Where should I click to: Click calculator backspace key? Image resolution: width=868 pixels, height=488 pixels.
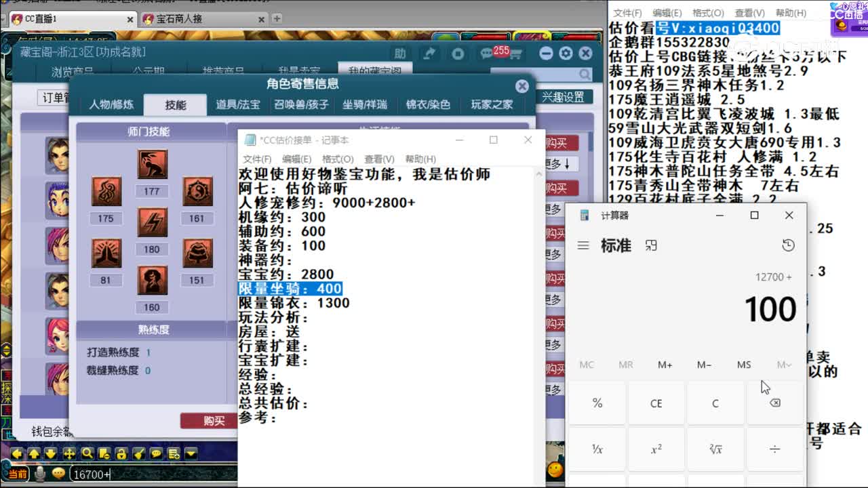[x=775, y=403]
